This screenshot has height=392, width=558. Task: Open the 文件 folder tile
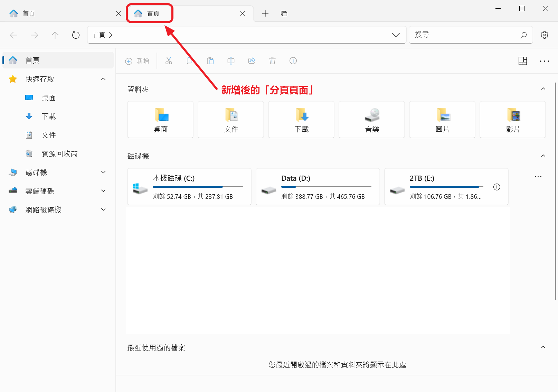pyautogui.click(x=231, y=120)
